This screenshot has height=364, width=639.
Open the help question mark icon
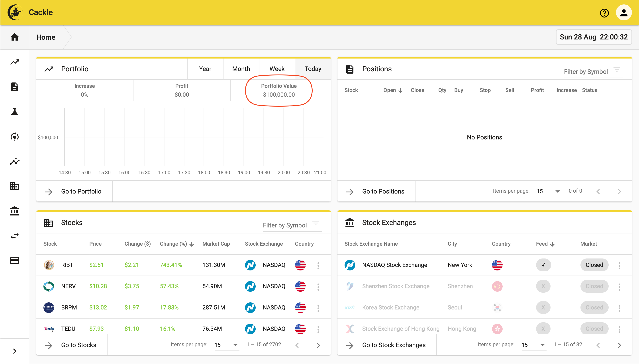(604, 13)
